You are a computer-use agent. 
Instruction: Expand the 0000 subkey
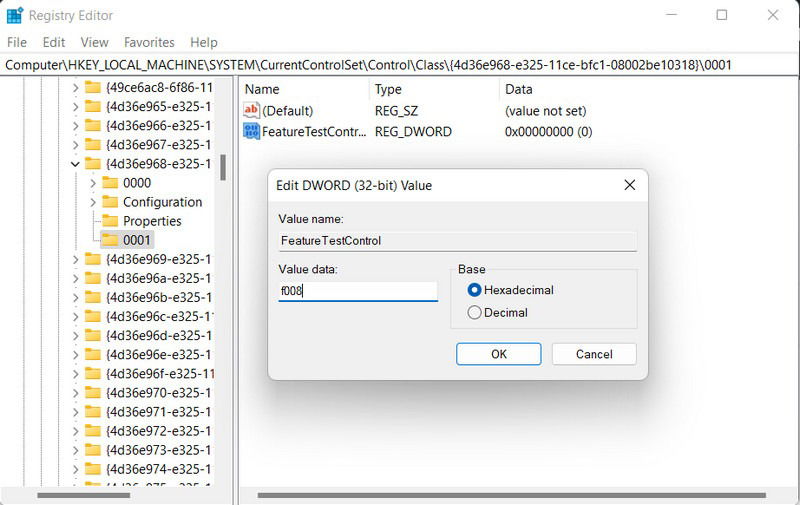tap(93, 183)
